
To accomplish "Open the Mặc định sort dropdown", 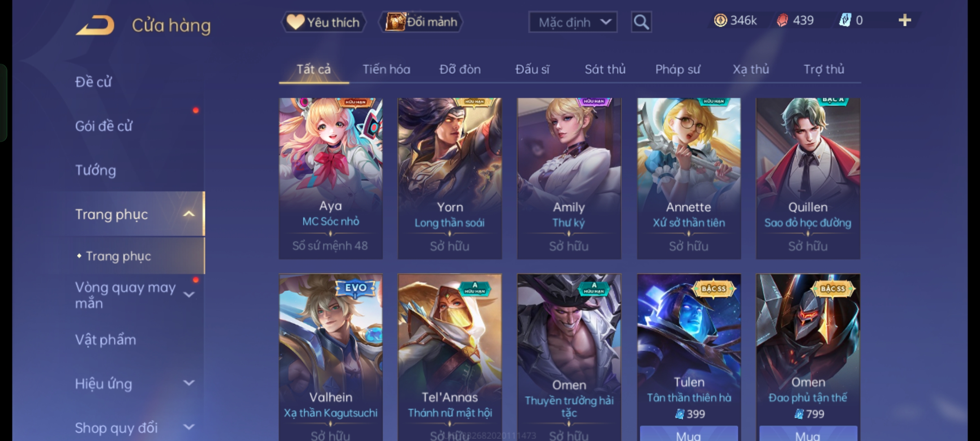I will (x=573, y=22).
